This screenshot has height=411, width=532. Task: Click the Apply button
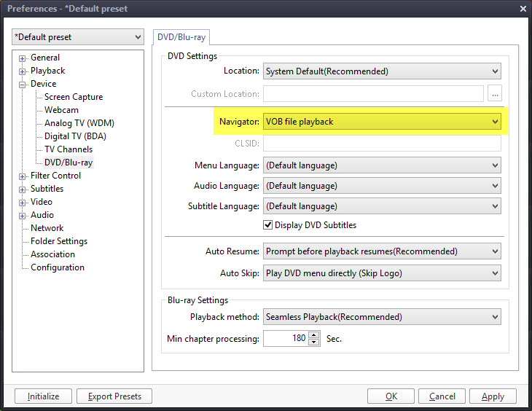(493, 396)
